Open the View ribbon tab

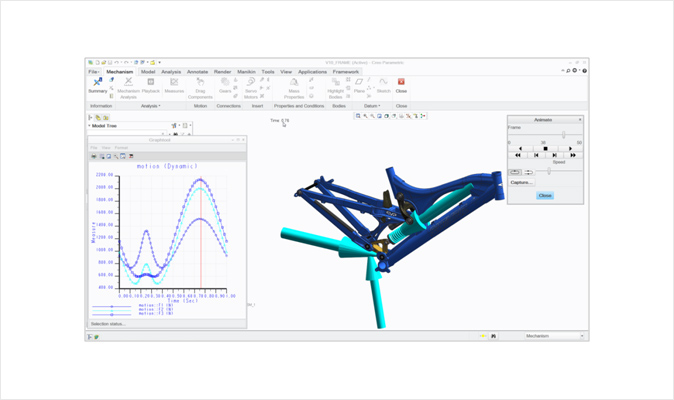(x=286, y=72)
